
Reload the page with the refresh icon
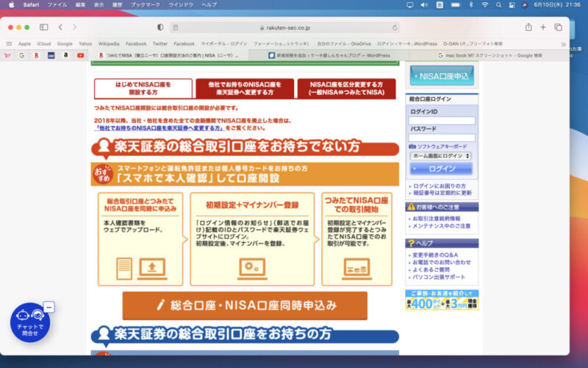coord(395,27)
